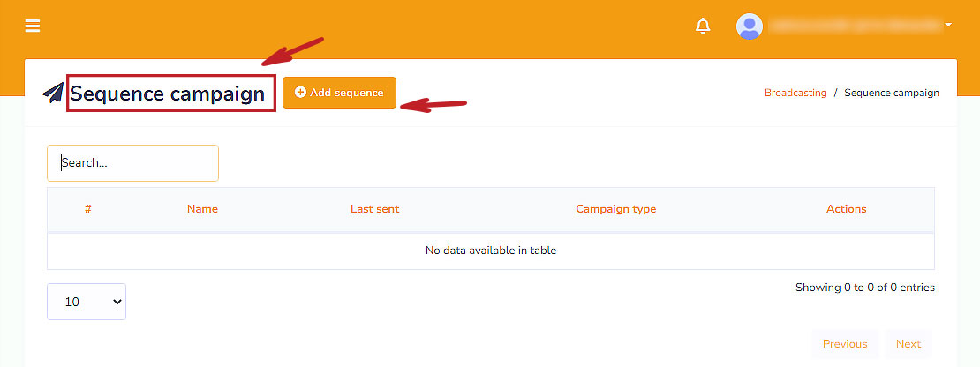The height and width of the screenshot is (367, 980).
Task: Go to Broadcasting breadcrumb link
Action: (x=795, y=93)
